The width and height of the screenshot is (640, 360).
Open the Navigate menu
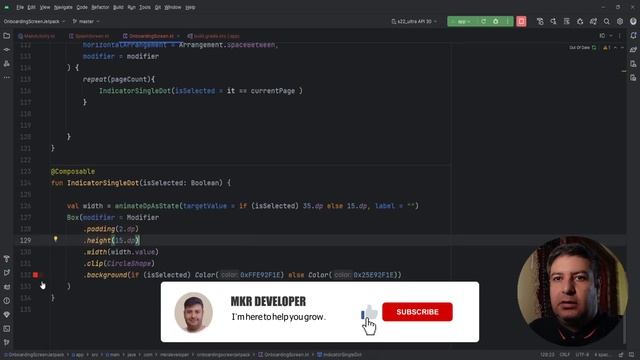pyautogui.click(x=63, y=7)
